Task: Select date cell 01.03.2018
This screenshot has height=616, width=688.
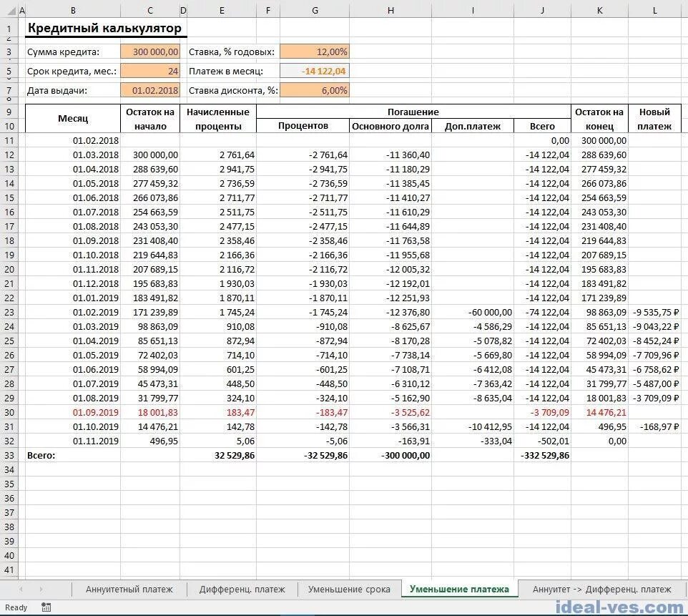Action: pyautogui.click(x=73, y=155)
